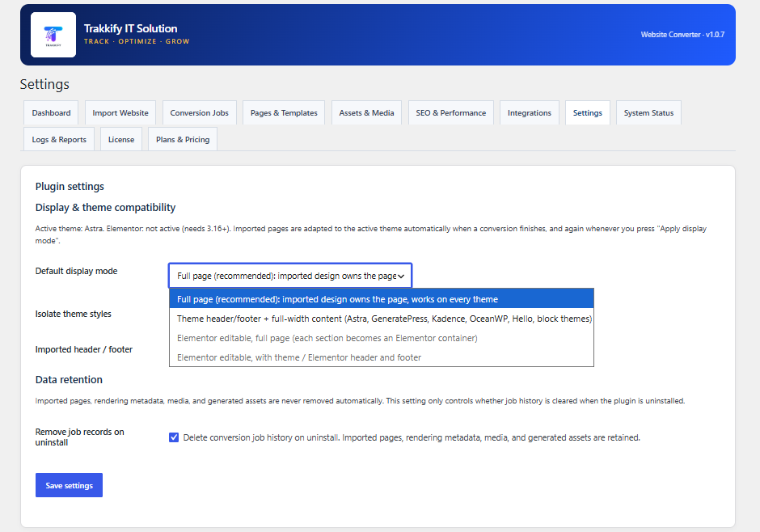The height and width of the screenshot is (532, 760).
Task: Click the Data retention heading
Action: coord(69,379)
